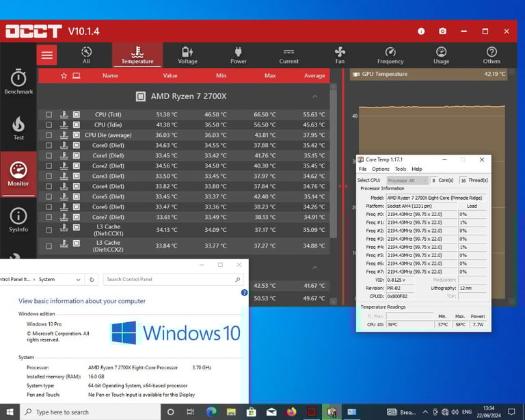Open volume control in system tray
525x420 pixels.
(455, 412)
